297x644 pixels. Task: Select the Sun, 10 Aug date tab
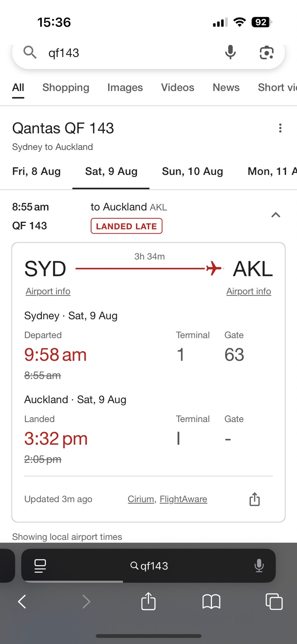(192, 171)
